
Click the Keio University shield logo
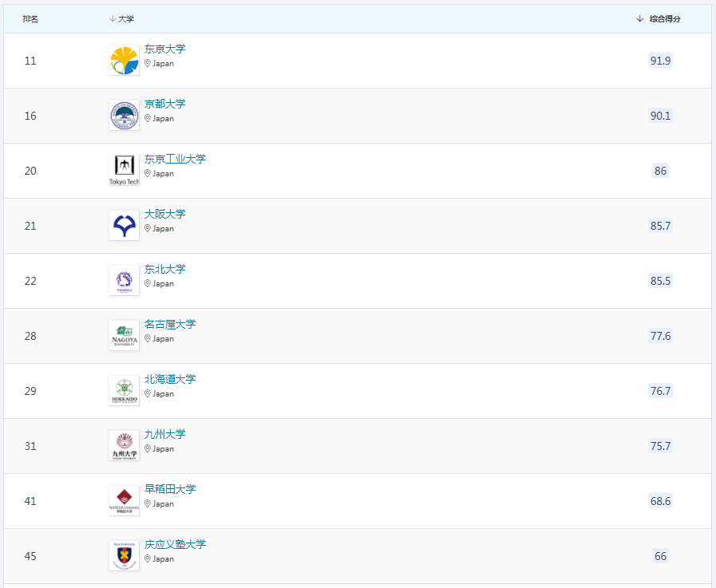pos(124,555)
